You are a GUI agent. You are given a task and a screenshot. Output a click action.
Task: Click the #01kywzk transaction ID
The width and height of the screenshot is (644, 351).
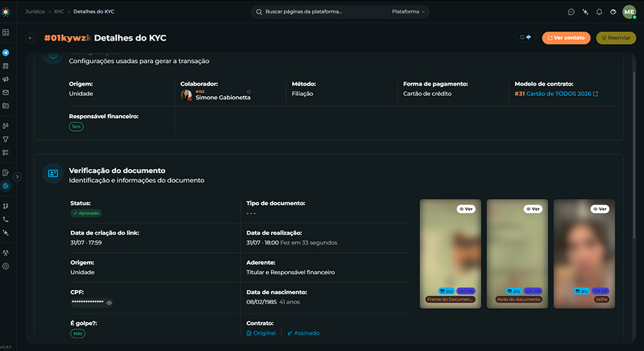tap(67, 38)
